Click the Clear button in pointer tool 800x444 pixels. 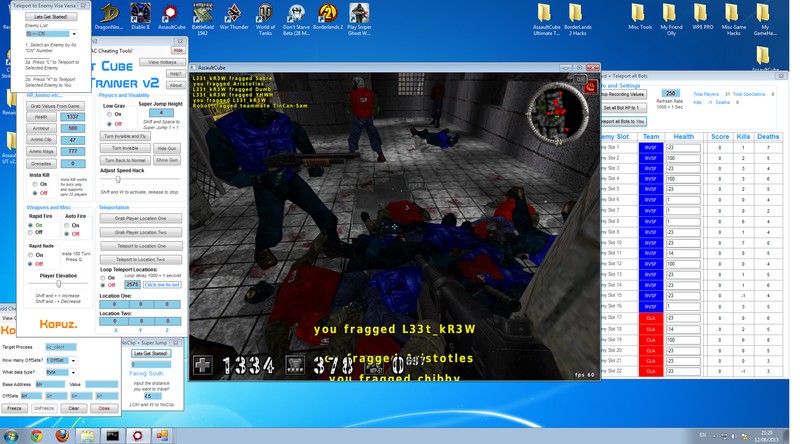73,408
